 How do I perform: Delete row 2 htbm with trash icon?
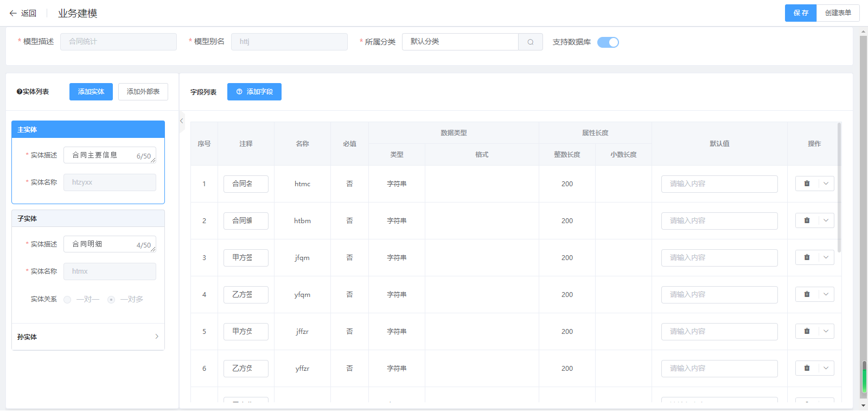pos(807,220)
